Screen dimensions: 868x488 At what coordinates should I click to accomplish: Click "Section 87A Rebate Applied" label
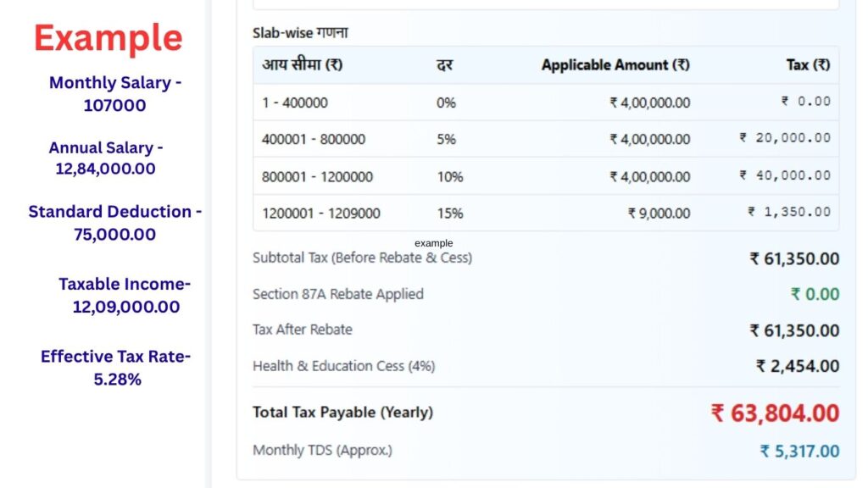pos(337,293)
